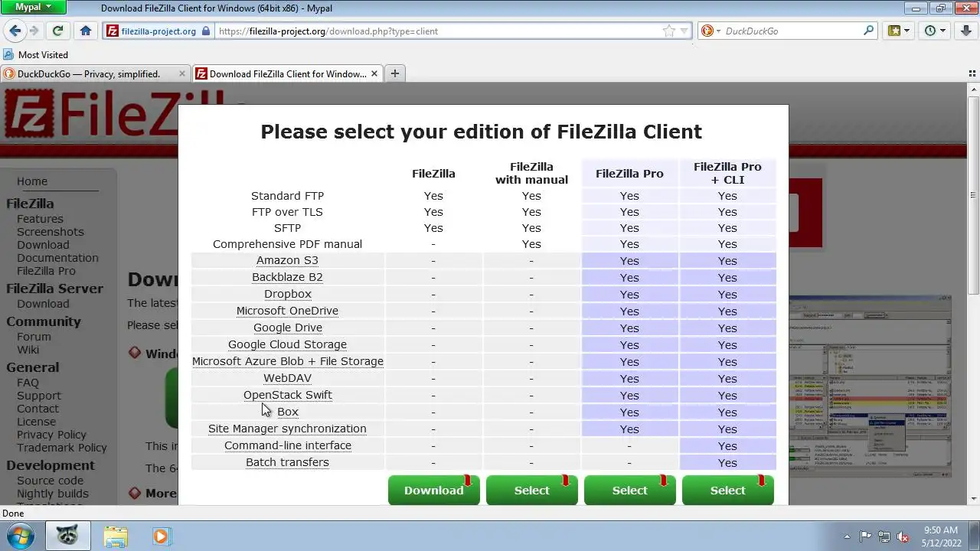
Task: Bookmark this page with the star icon
Action: 668,31
